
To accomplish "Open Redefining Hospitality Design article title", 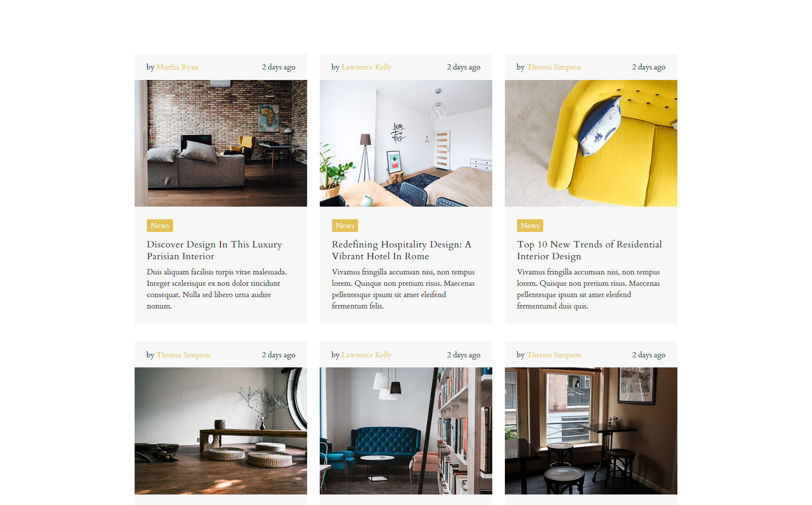I will 401,250.
